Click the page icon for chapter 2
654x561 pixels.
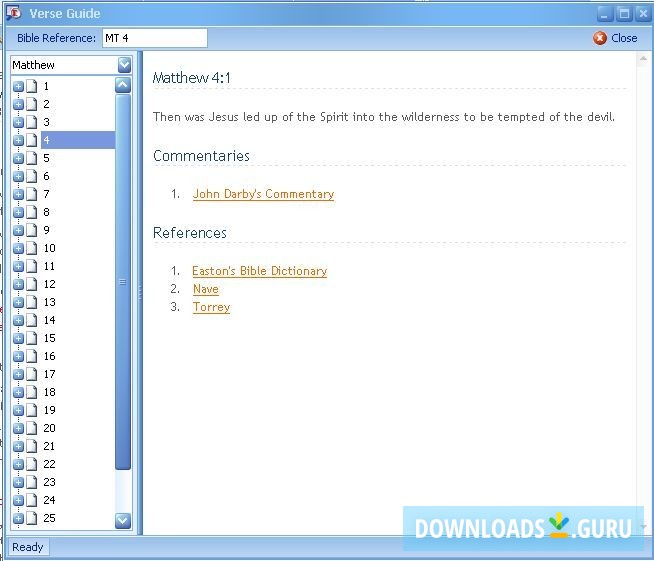tap(32, 104)
